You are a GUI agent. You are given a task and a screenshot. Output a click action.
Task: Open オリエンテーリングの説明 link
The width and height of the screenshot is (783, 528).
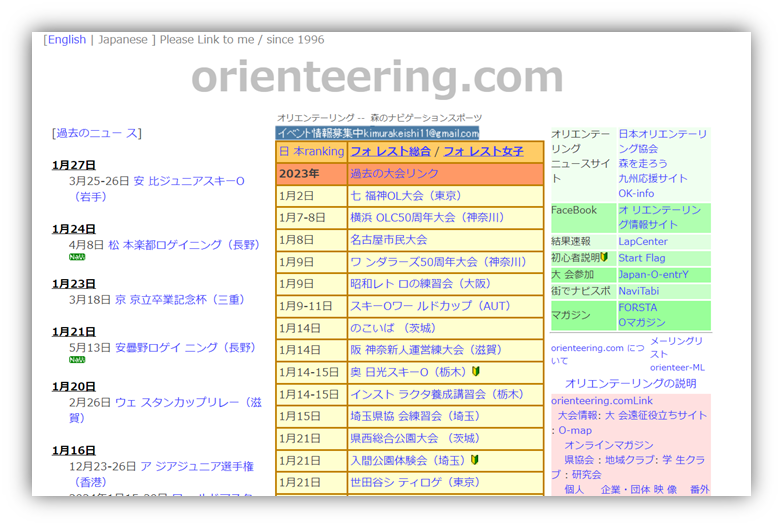(630, 384)
